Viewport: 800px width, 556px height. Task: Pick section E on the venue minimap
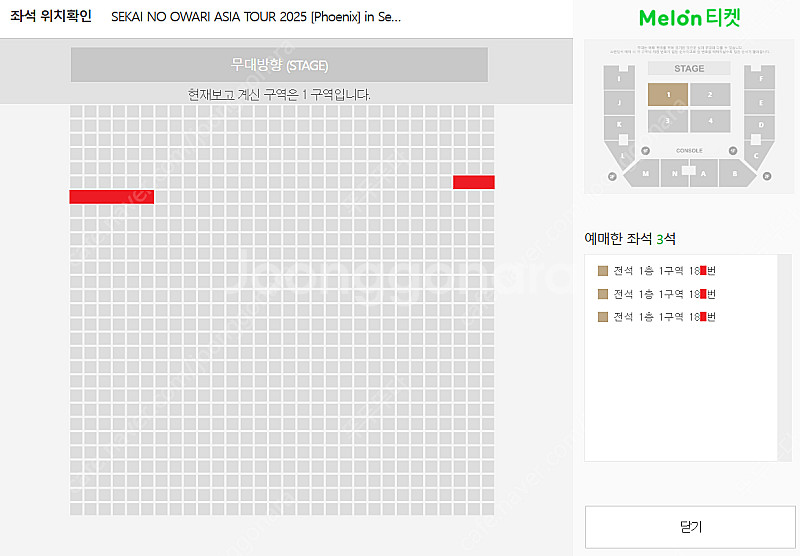[x=760, y=103]
